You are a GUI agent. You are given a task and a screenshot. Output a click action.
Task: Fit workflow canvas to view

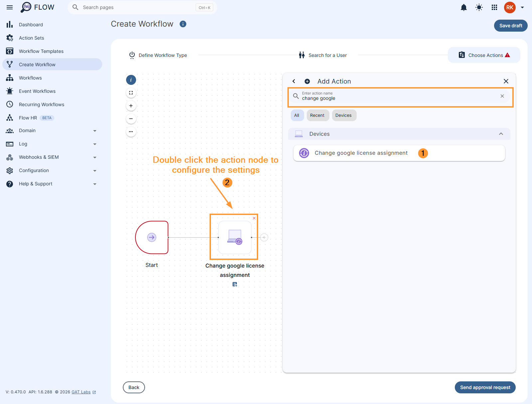click(131, 93)
